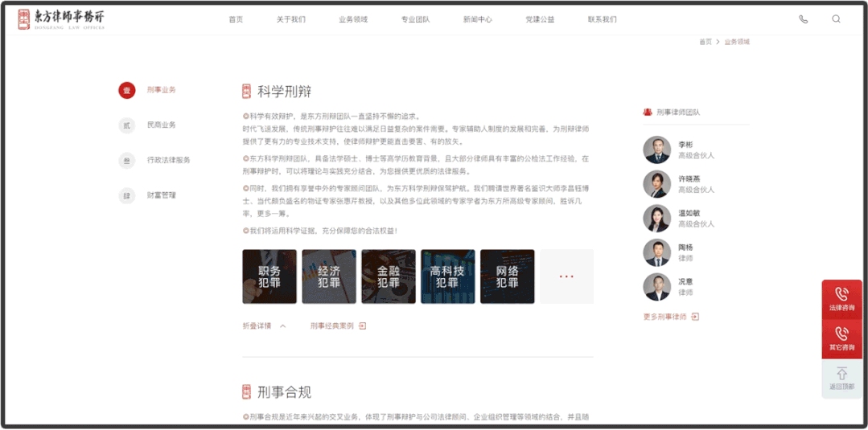Click the seal icon beside 科学刑辩 heading

pyautogui.click(x=247, y=92)
